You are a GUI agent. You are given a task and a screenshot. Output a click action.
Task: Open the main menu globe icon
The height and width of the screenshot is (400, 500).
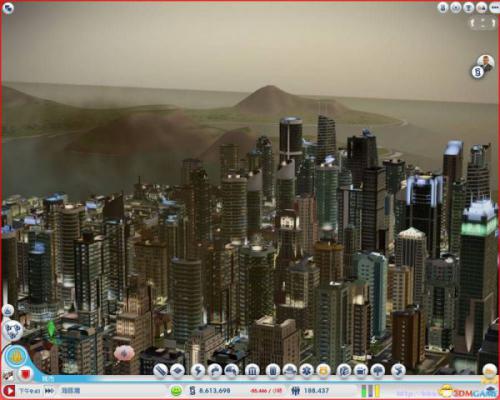[7, 8]
